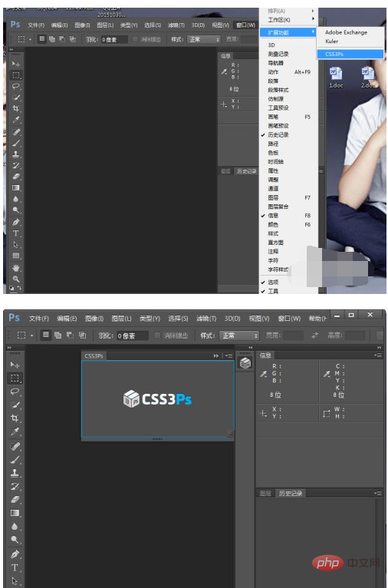Select Blur tool in the CSS3Ps window
The width and height of the screenshot is (388, 588).
click(15, 526)
